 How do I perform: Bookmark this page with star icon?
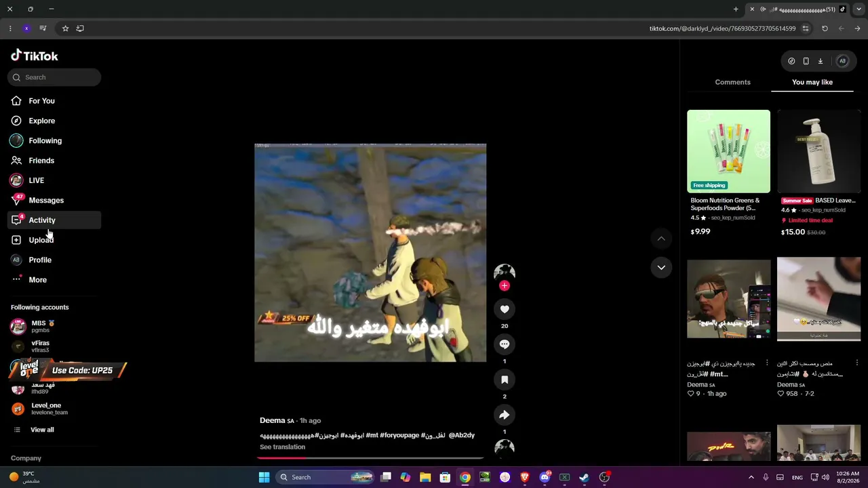65,28
